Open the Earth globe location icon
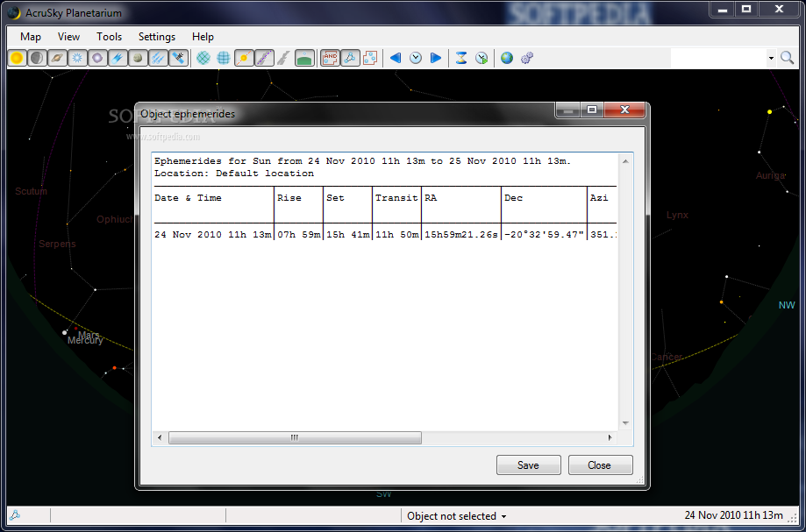The image size is (806, 532). tap(507, 58)
